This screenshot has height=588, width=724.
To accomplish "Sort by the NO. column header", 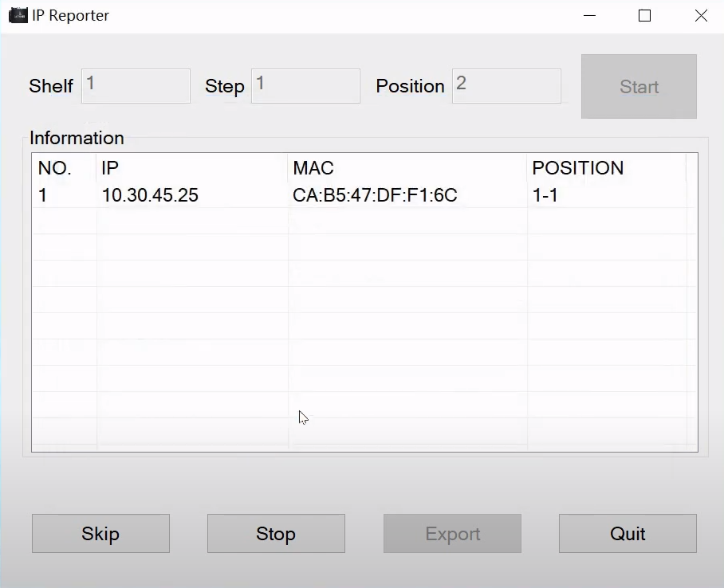I will coord(55,168).
